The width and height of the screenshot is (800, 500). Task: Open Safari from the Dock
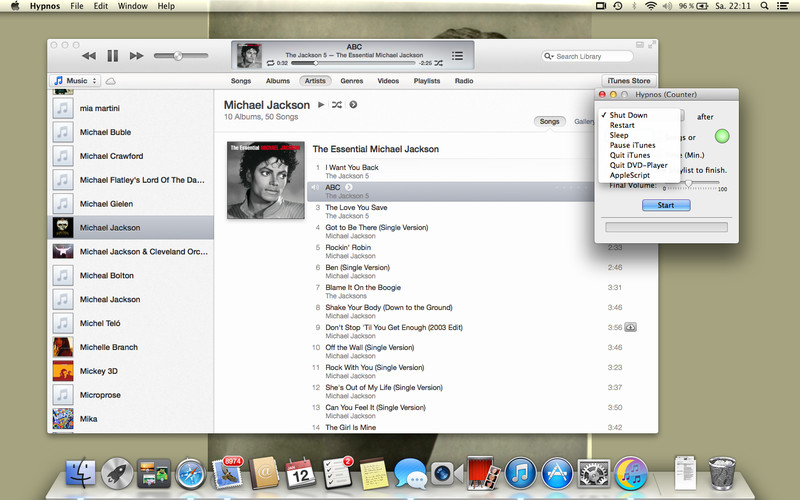point(190,473)
